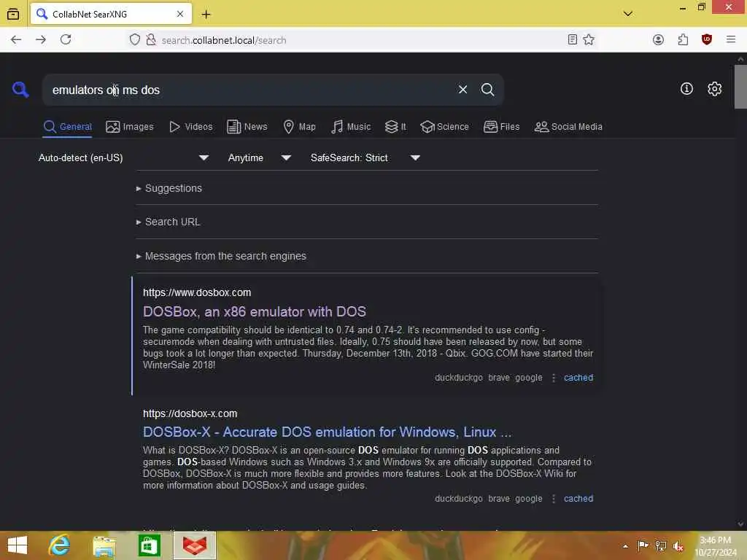Launch Internet Explorer from taskbar
Viewport: 747px width, 560px height.
click(x=59, y=545)
